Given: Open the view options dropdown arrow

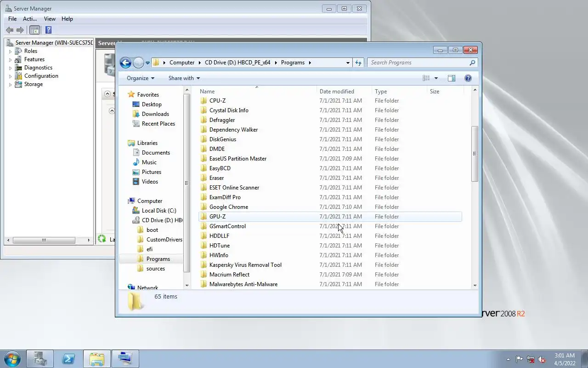Looking at the screenshot, I should (x=436, y=78).
